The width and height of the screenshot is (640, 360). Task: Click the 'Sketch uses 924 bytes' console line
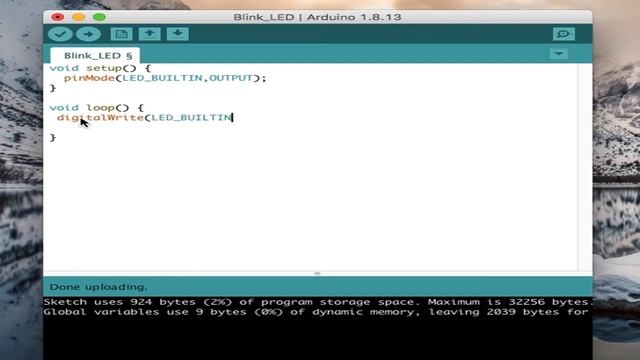pyautogui.click(x=318, y=302)
